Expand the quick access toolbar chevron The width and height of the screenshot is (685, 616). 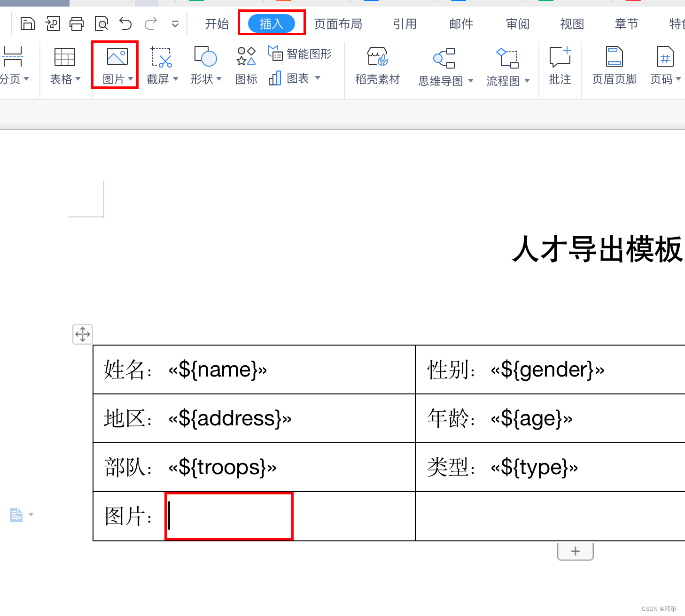coord(175,23)
